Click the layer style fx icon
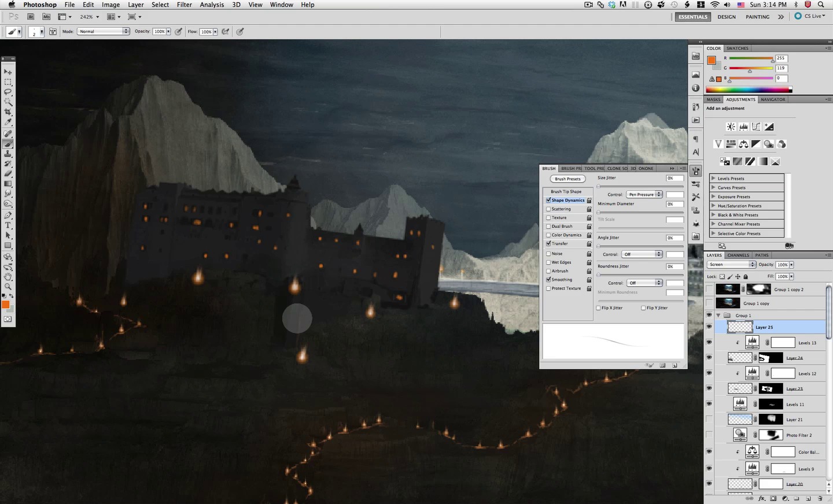833x504 pixels. (x=762, y=498)
